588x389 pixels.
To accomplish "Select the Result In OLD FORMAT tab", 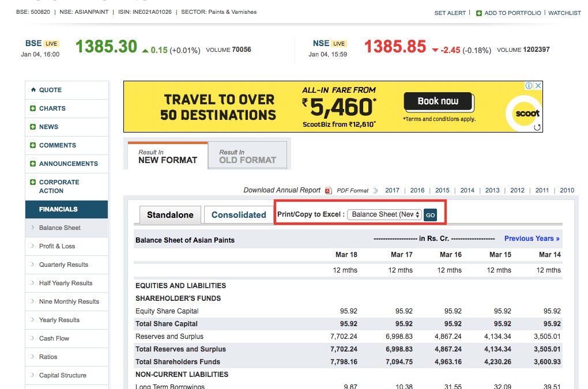I will point(247,156).
